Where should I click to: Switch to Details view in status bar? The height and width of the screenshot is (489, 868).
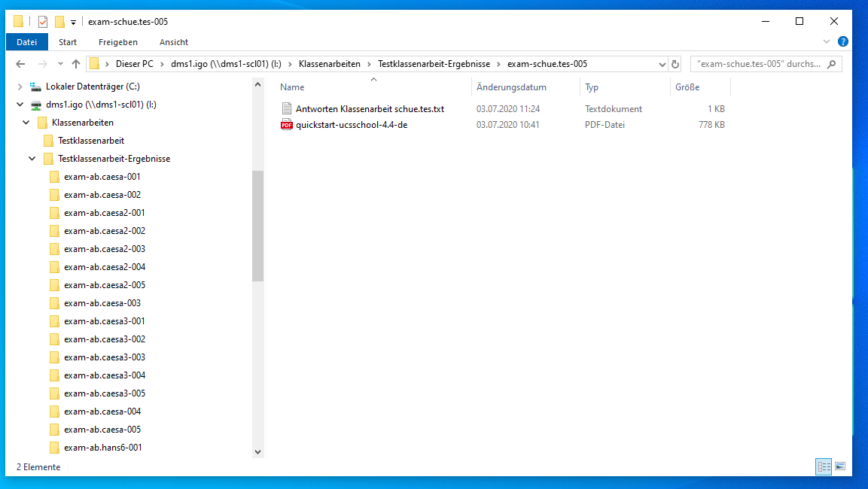[824, 467]
